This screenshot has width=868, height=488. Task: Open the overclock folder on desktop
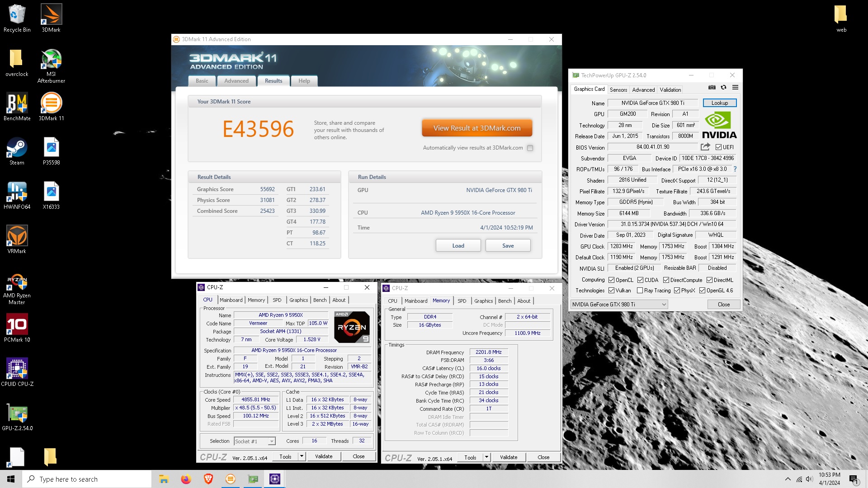[x=17, y=63]
